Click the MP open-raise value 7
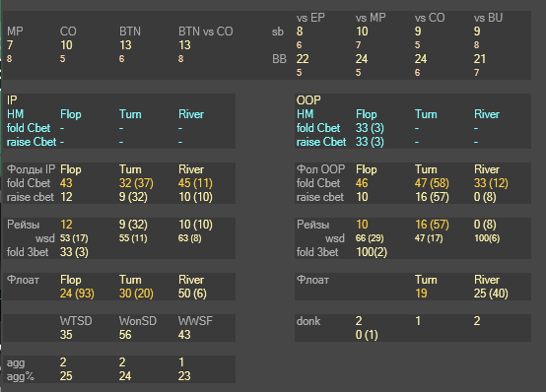The width and height of the screenshot is (546, 392). 10,45
